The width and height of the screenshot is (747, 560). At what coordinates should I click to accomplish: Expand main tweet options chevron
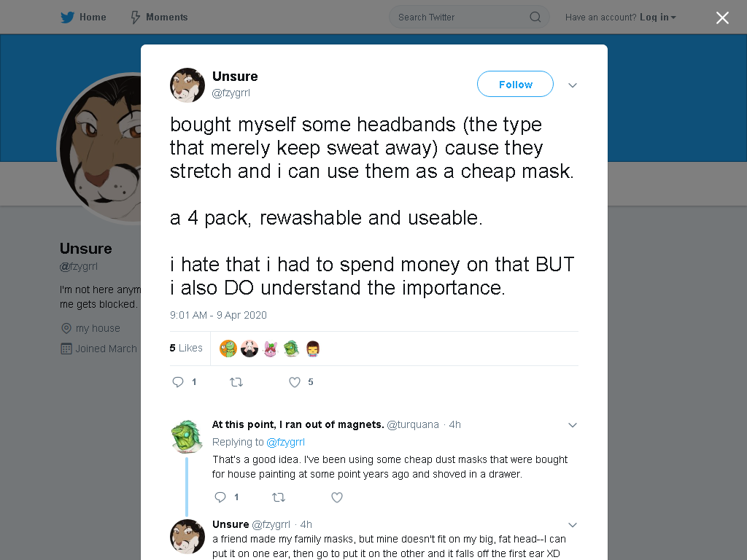[x=573, y=85]
